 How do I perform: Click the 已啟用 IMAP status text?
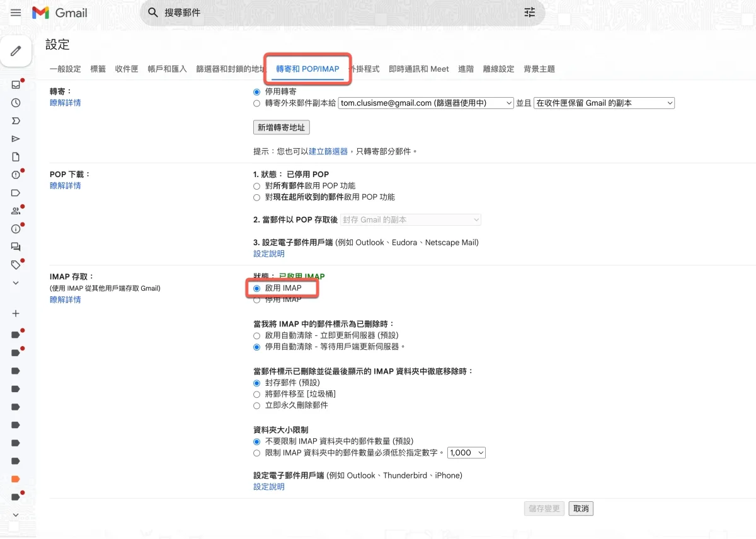tap(302, 276)
